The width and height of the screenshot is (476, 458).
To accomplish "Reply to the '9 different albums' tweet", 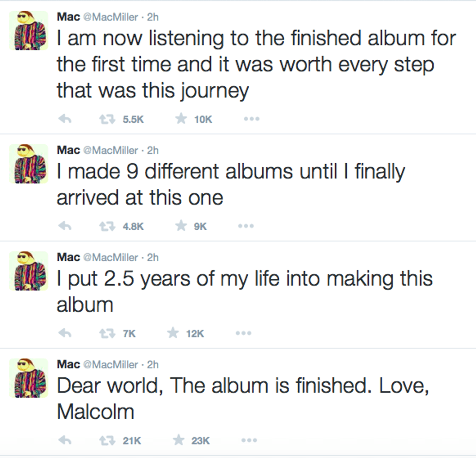I will [65, 226].
